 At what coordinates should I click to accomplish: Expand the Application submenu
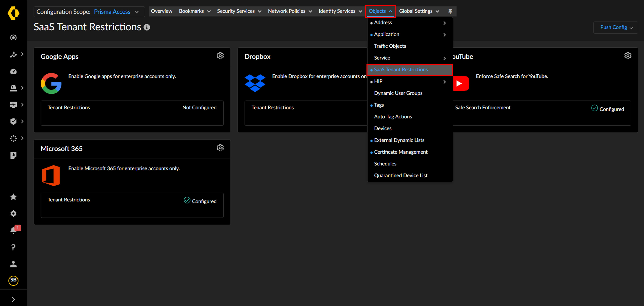(410, 35)
